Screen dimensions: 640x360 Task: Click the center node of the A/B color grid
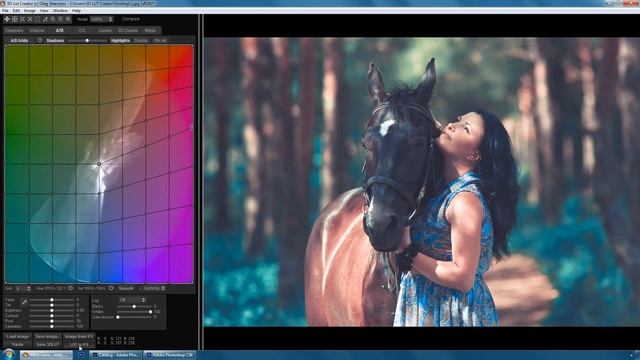99,164
